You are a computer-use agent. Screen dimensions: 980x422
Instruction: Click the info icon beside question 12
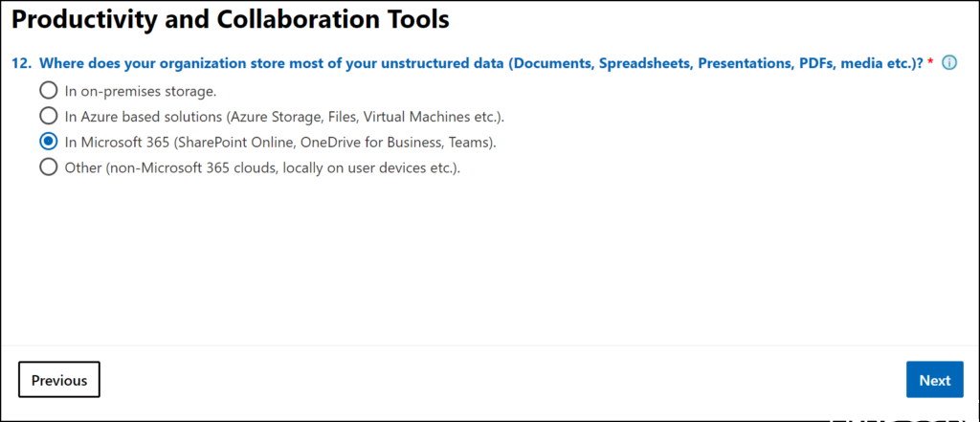click(x=949, y=63)
